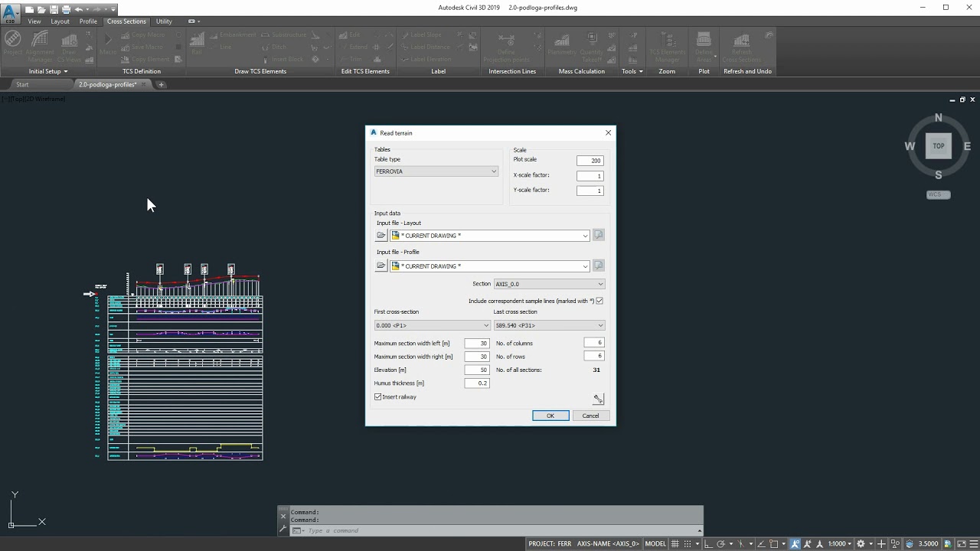Confirm Read terrain dialog with OK
Screen dimensions: 980x551
click(x=550, y=416)
